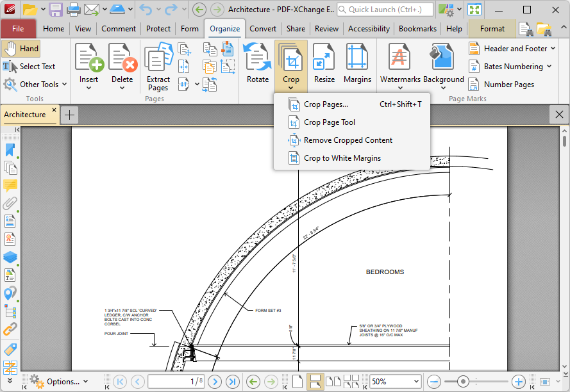Switch to the Convert ribbon tab
Image resolution: width=570 pixels, height=392 pixels.
(263, 29)
